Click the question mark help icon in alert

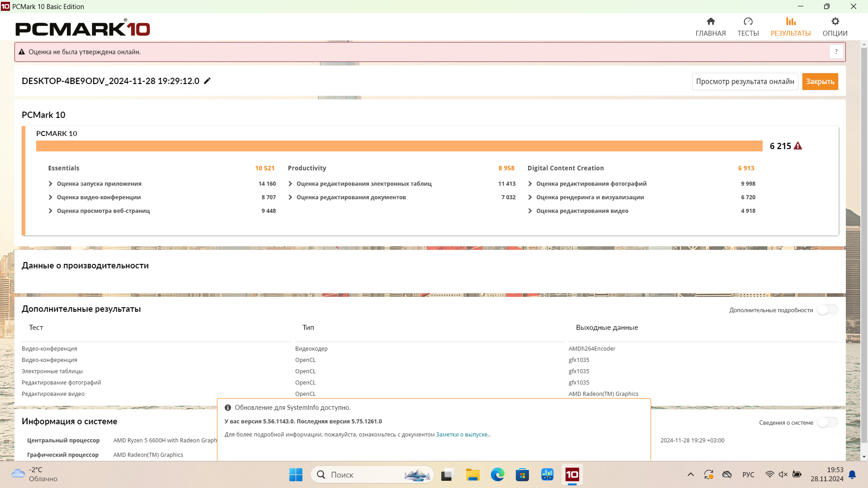(836, 52)
